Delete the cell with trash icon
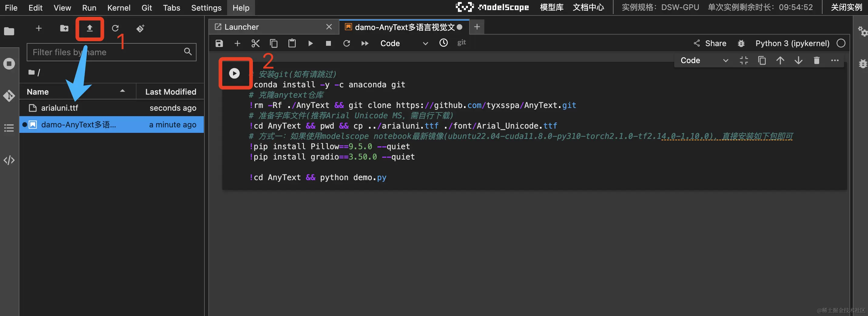The width and height of the screenshot is (868, 316). coord(817,60)
